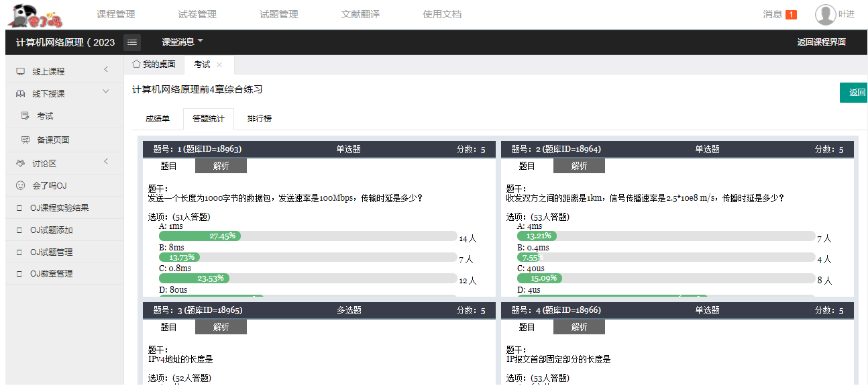
Task: Click the smiley icon beside 会了吗OJ
Action: (x=20, y=185)
